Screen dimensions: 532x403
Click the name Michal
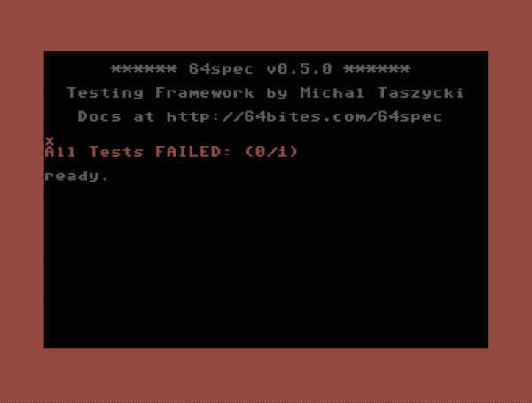(332, 93)
